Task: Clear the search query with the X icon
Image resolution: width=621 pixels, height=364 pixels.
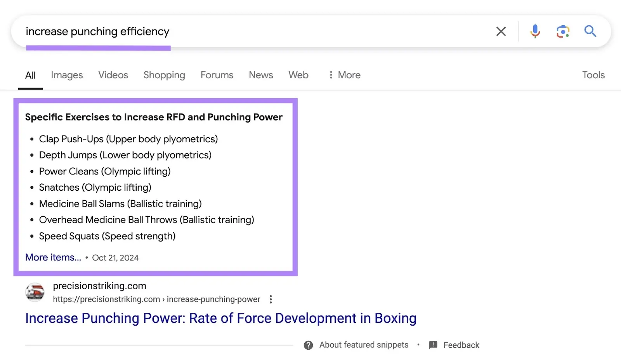Action: point(501,31)
